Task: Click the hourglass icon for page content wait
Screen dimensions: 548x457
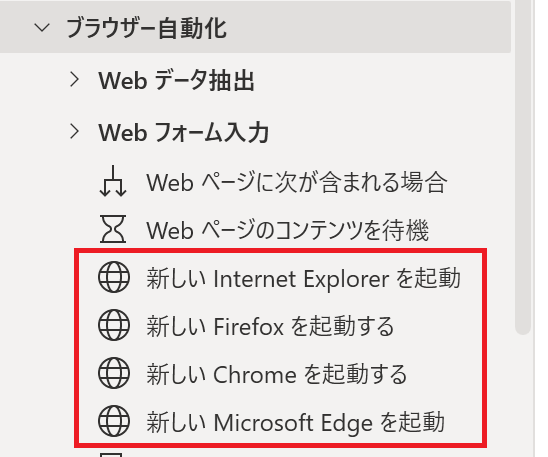Action: [113, 229]
